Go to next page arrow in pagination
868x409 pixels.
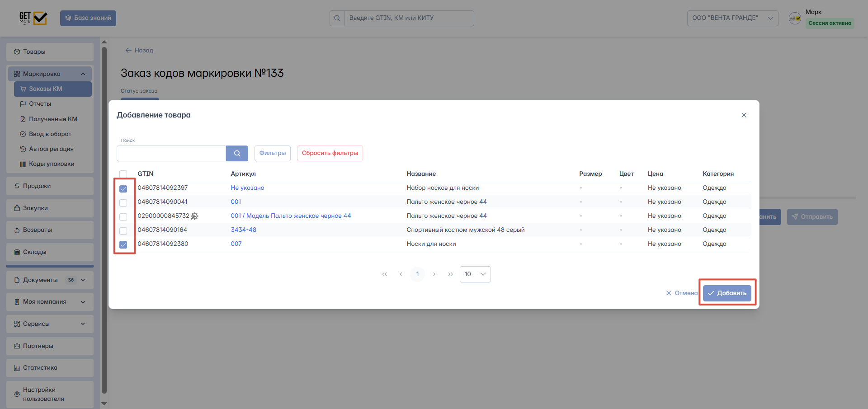(434, 274)
